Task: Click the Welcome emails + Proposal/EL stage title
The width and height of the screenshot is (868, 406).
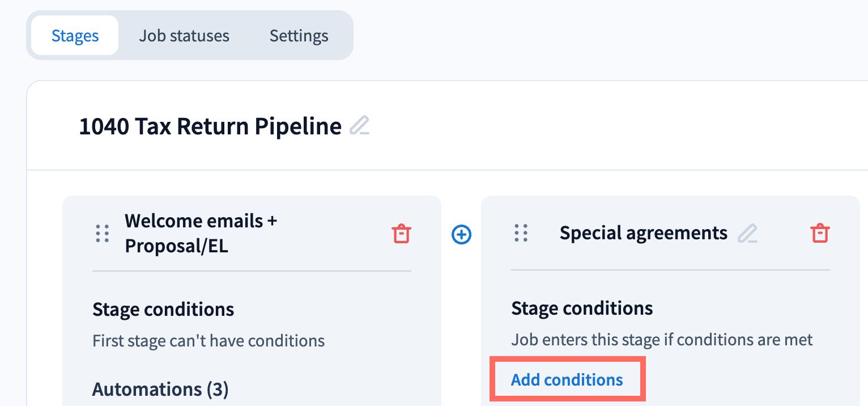Action: click(201, 233)
